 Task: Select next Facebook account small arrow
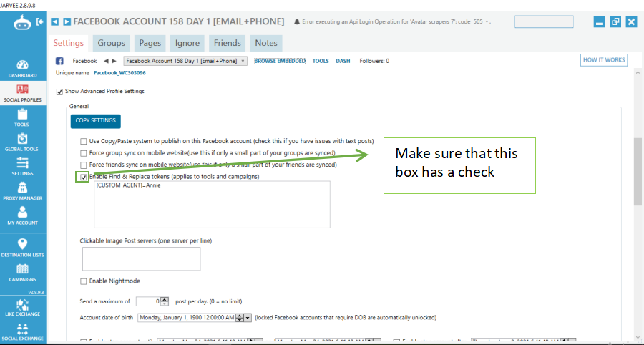tap(114, 61)
